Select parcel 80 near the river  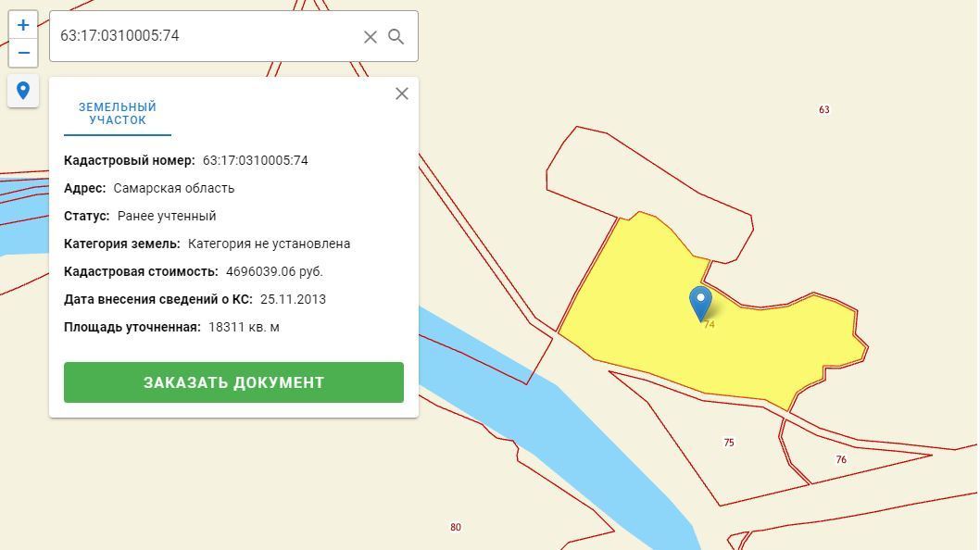[456, 527]
